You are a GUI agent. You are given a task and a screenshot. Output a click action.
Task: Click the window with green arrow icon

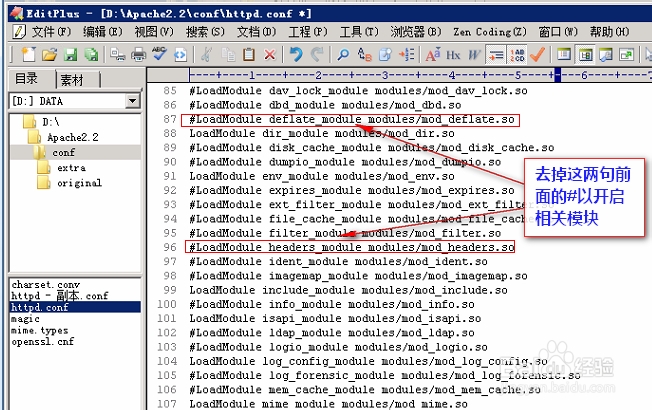(627, 54)
